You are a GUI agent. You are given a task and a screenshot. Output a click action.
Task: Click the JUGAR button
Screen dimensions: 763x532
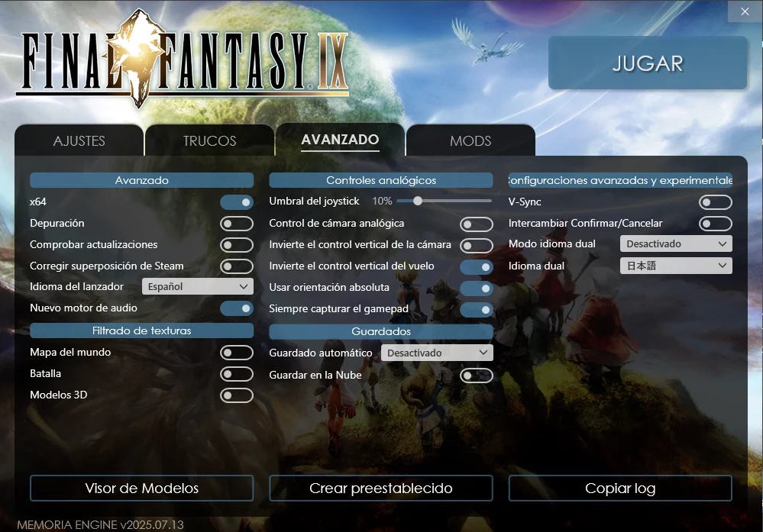click(x=647, y=63)
